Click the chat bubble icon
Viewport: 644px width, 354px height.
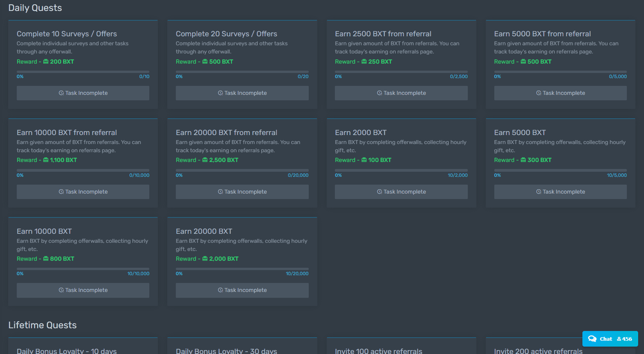click(592, 339)
